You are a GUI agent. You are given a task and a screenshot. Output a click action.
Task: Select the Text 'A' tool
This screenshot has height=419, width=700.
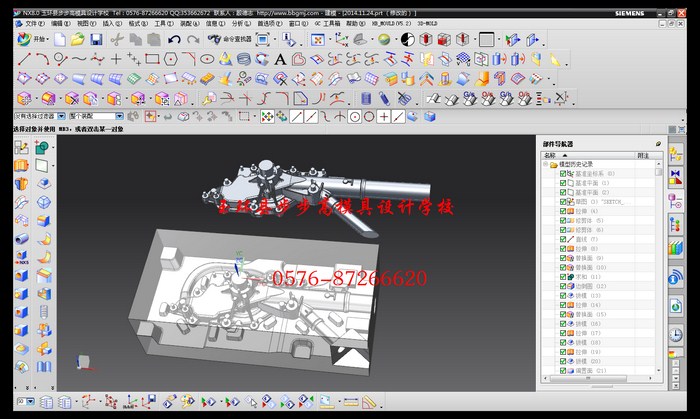281,59
